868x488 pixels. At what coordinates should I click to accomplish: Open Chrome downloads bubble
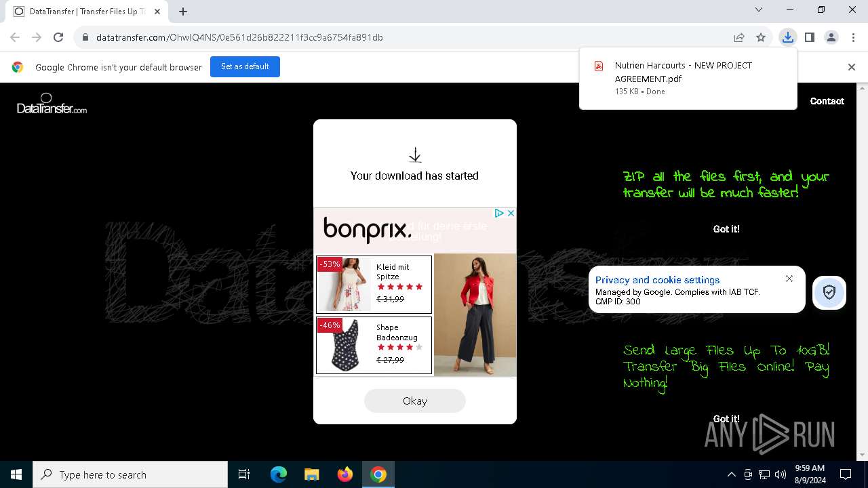pos(787,37)
